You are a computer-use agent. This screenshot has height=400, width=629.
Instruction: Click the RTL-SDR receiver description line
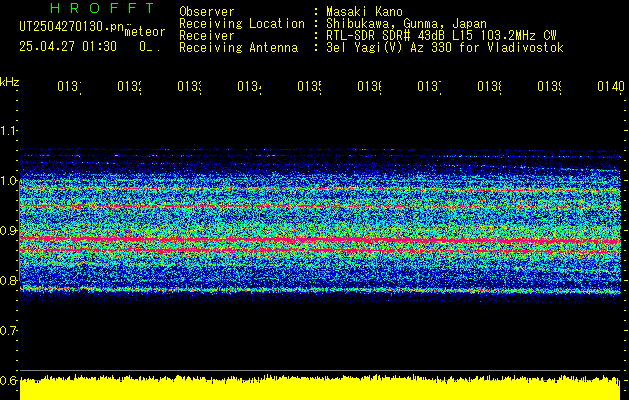441,36
